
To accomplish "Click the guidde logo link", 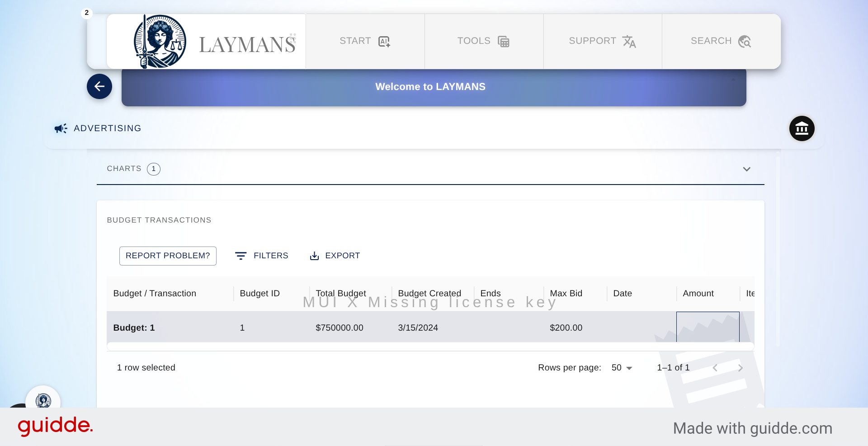I will pyautogui.click(x=55, y=426).
